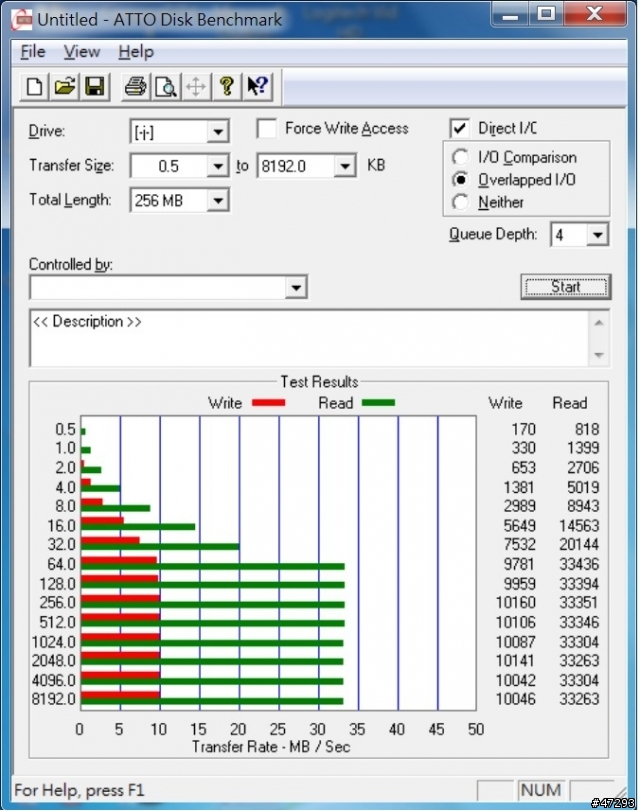
Task: Maximize the ATTO Disk Benchmark window
Action: pos(546,14)
